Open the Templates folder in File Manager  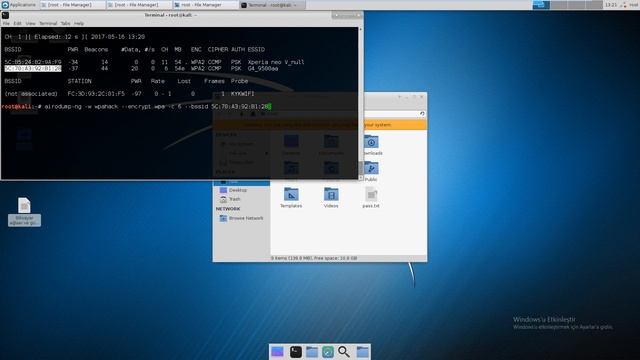pyautogui.click(x=291, y=198)
